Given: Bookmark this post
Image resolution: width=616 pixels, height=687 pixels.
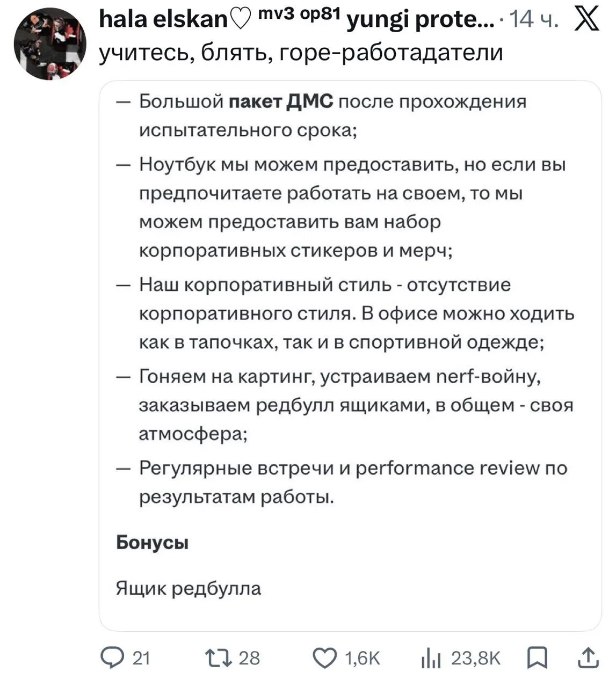Looking at the screenshot, I should [537, 657].
